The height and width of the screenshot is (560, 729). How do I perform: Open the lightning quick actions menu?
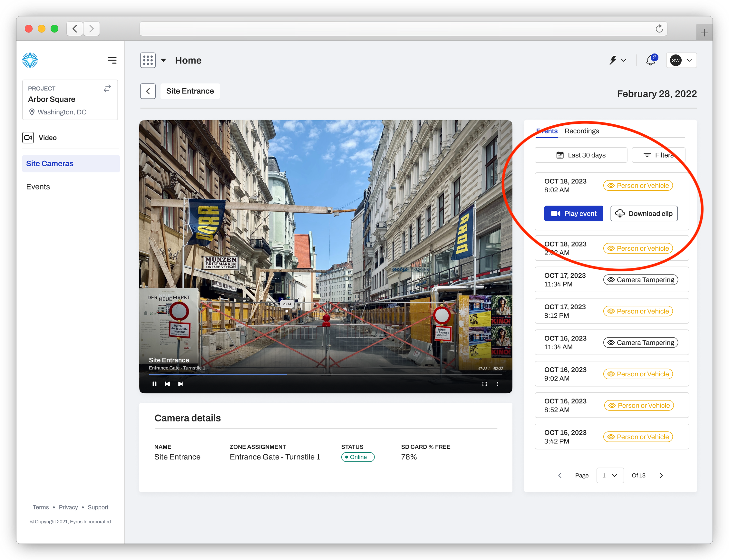click(618, 60)
